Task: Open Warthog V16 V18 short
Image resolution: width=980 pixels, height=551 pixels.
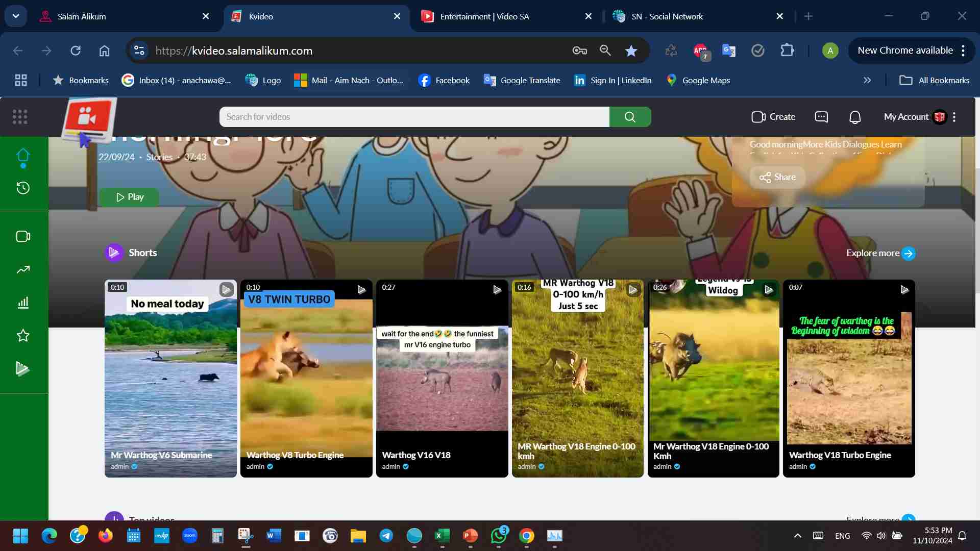Action: tap(442, 379)
